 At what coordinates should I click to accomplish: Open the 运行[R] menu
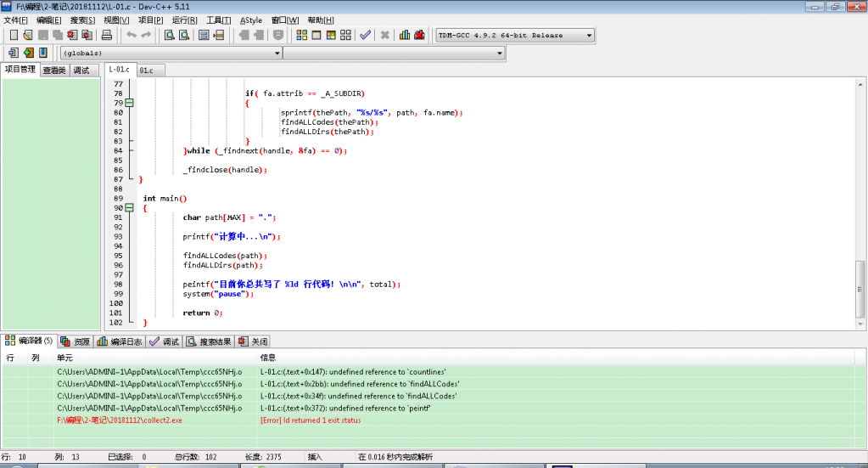(x=184, y=20)
